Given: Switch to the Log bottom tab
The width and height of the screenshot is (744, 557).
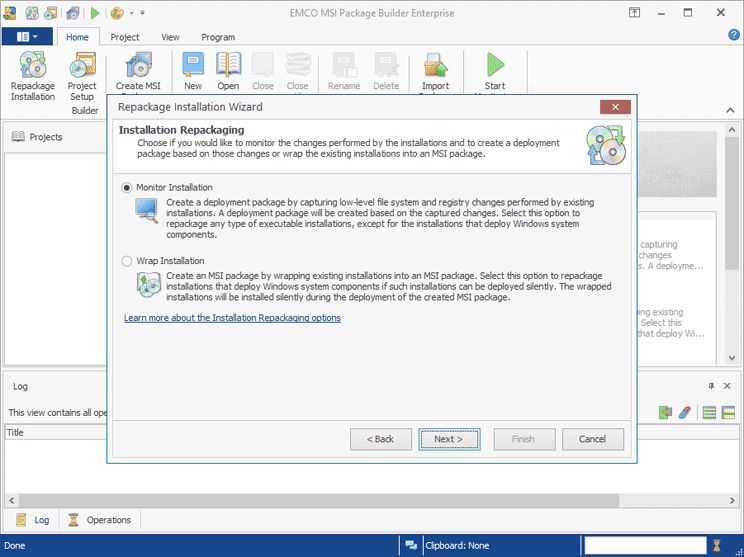Looking at the screenshot, I should click(33, 520).
